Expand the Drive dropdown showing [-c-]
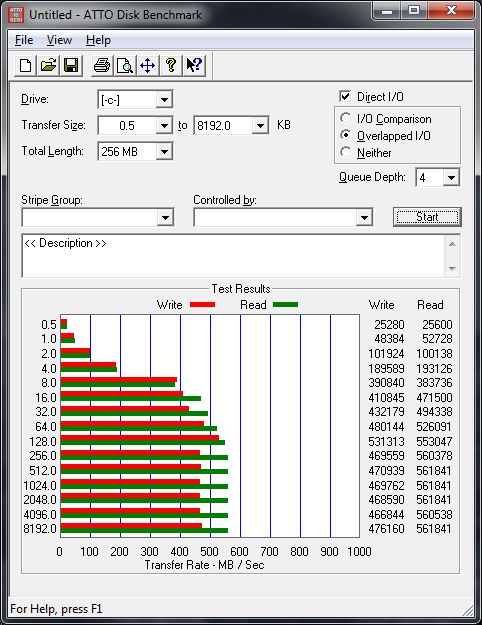 [x=164, y=100]
